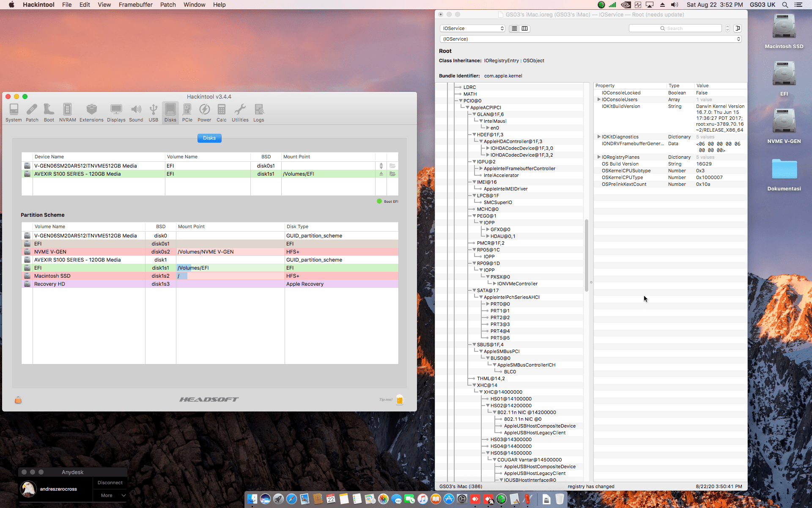812x508 pixels.
Task: Open the Framebuffer menu
Action: click(x=135, y=5)
